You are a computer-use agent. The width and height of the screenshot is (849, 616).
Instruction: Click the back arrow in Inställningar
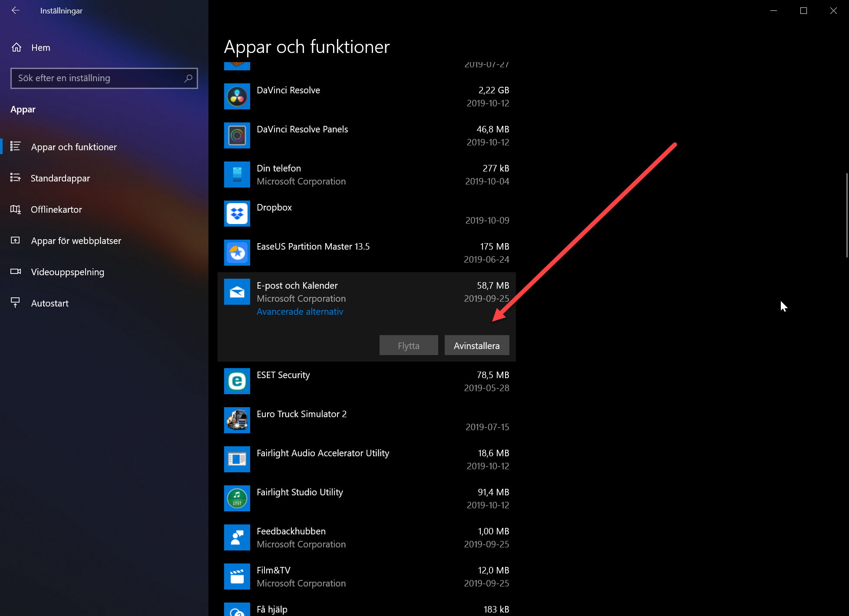(16, 10)
